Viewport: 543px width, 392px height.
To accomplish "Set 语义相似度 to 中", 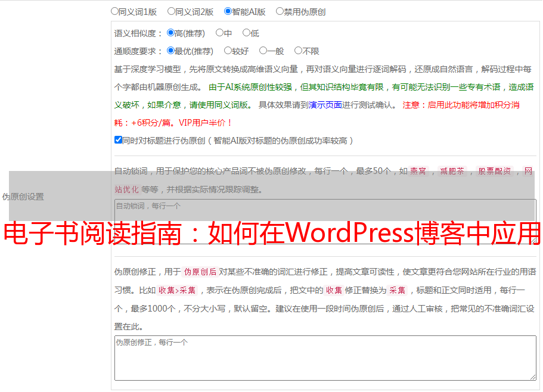I will click(x=219, y=33).
